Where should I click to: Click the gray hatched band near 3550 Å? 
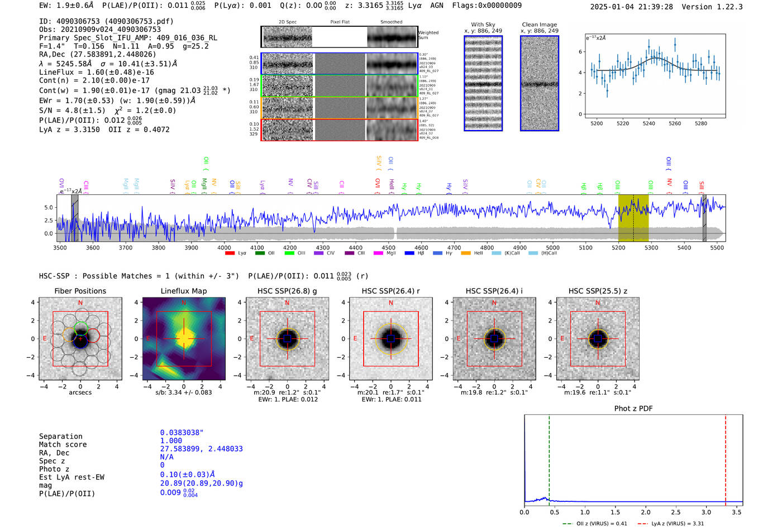pos(75,218)
